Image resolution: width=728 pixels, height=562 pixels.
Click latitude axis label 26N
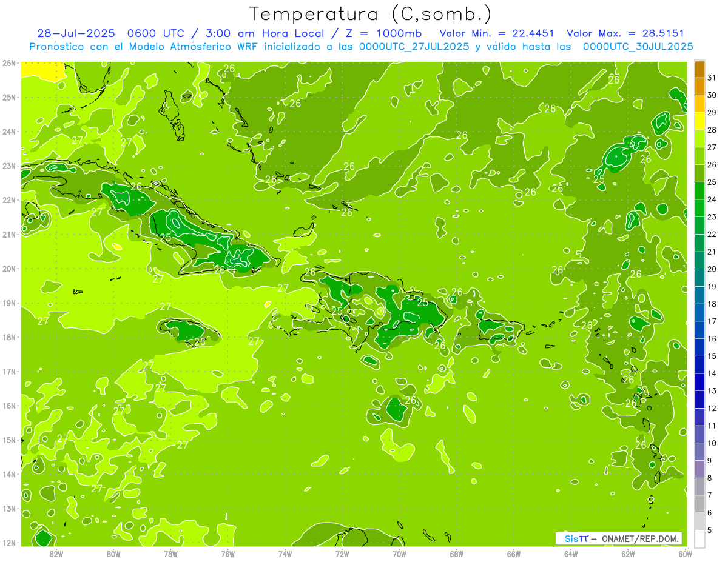pyautogui.click(x=10, y=63)
